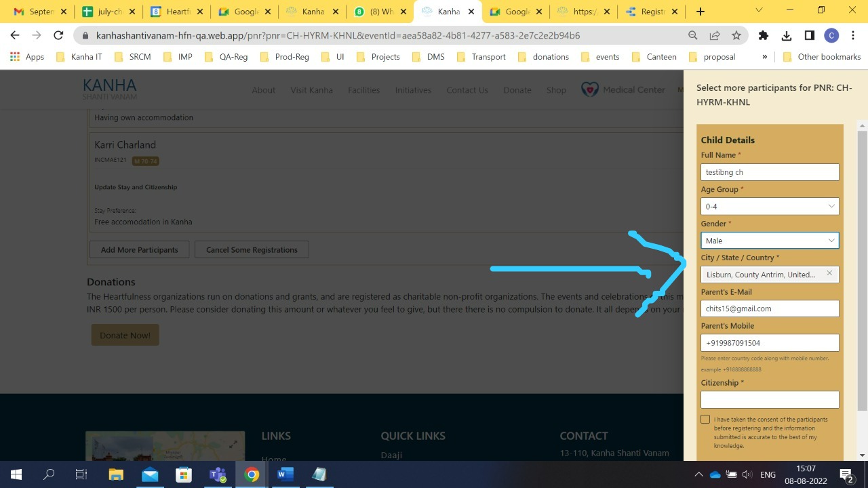Show hidden bookmarks with the chevron
The image size is (868, 488).
pyautogui.click(x=765, y=57)
